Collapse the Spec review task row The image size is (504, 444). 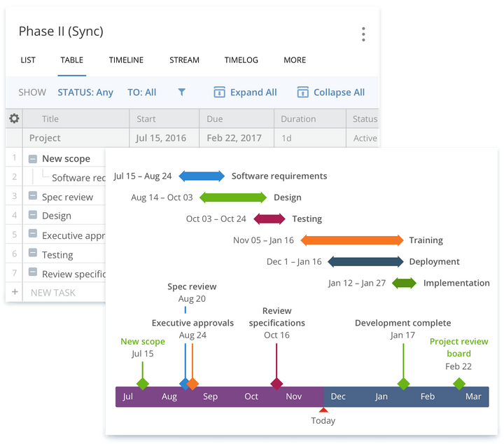pyautogui.click(x=32, y=195)
